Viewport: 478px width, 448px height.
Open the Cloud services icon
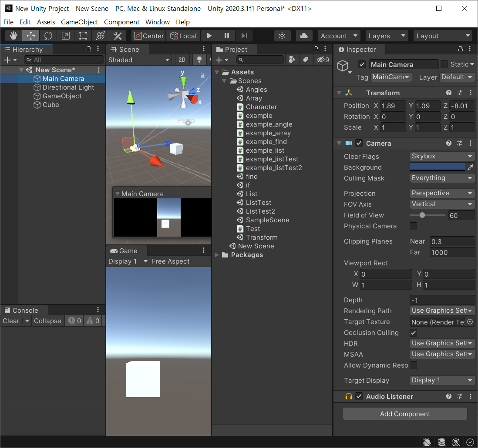point(303,36)
